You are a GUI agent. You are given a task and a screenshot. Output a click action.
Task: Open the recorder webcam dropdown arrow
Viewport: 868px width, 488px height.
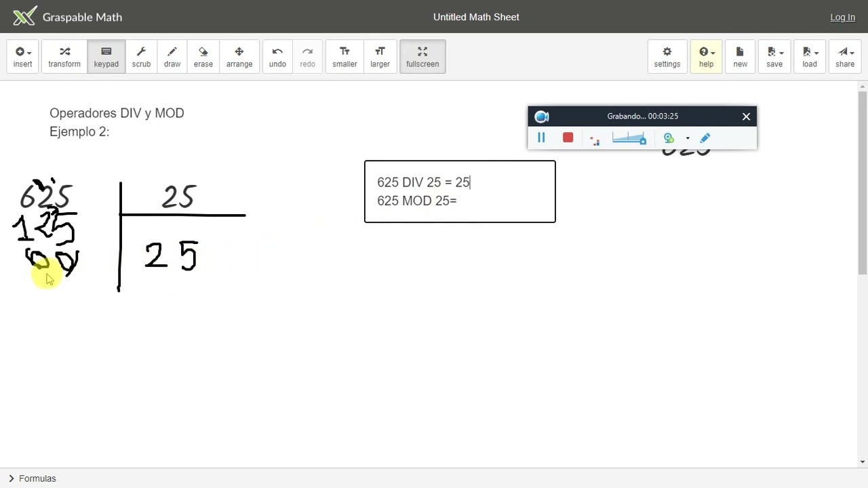688,138
